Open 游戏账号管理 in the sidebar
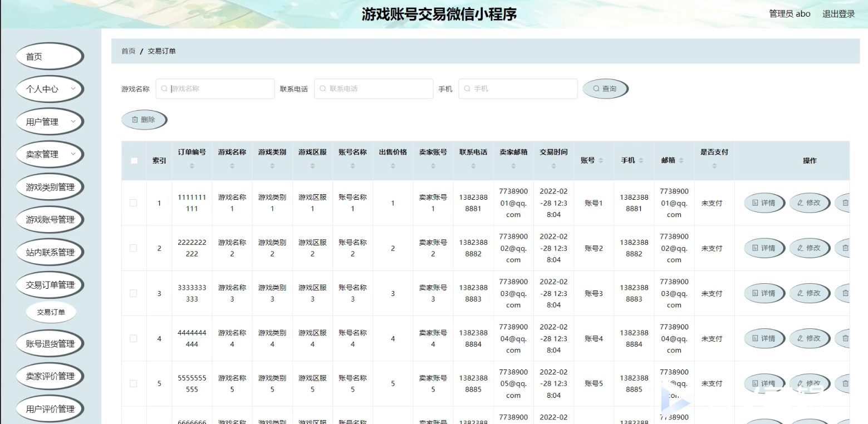Viewport: 868px width, 424px height. (x=50, y=220)
